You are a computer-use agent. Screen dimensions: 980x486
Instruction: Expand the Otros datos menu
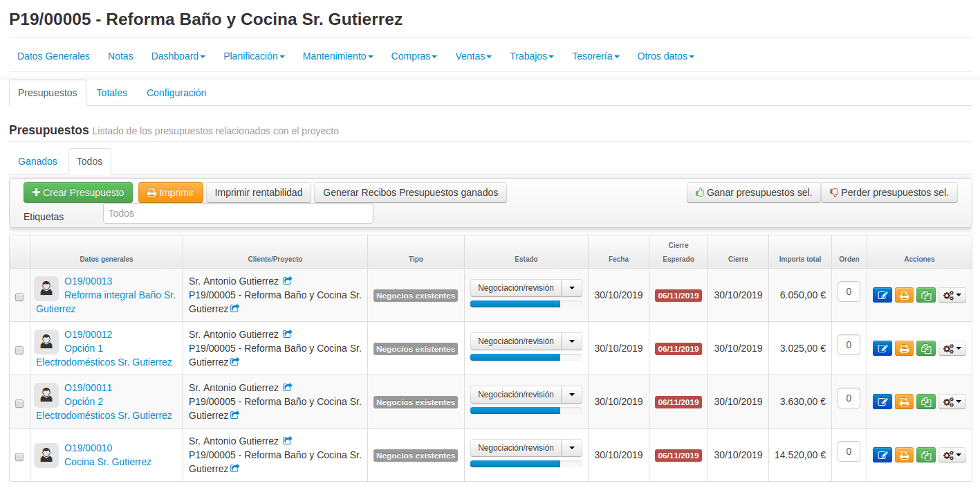(x=665, y=56)
